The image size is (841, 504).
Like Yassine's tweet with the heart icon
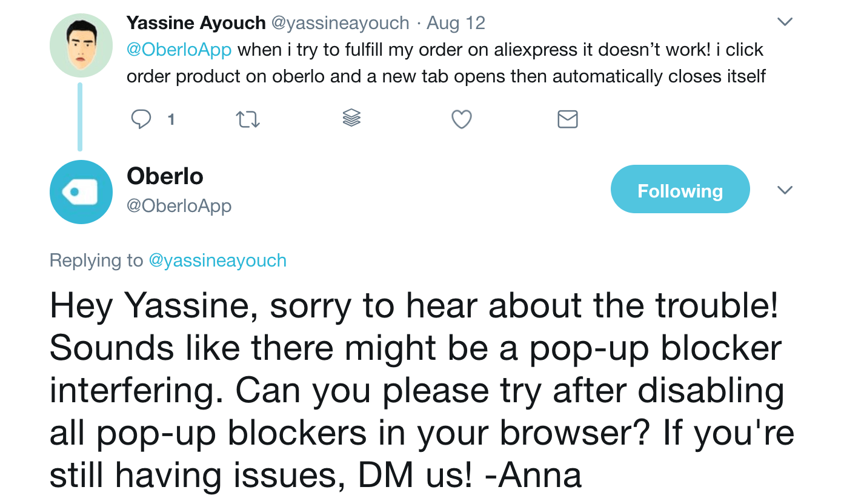[x=461, y=119]
